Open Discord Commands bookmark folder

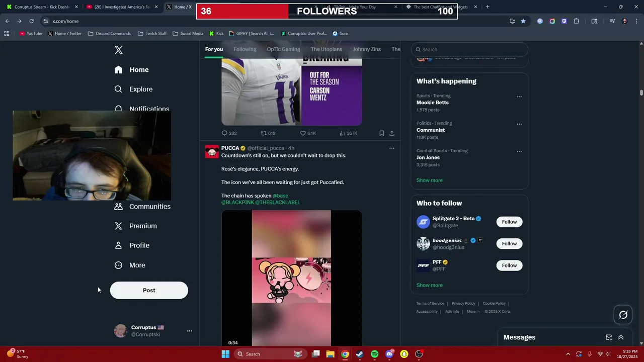(109, 34)
